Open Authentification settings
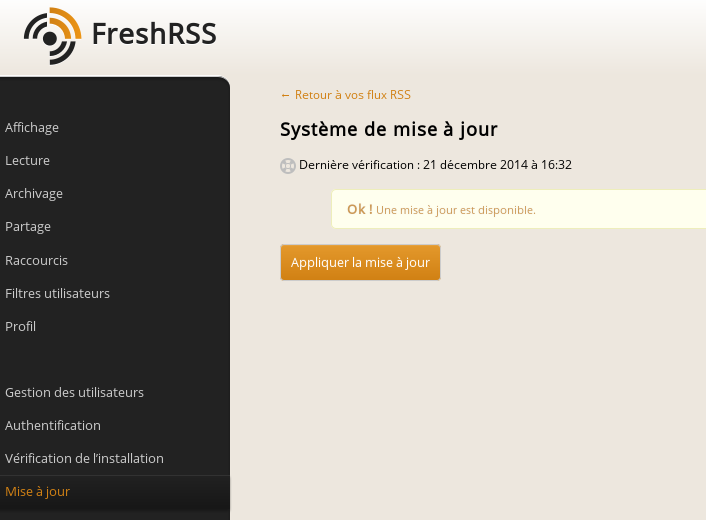The width and height of the screenshot is (706, 520). tap(115, 425)
